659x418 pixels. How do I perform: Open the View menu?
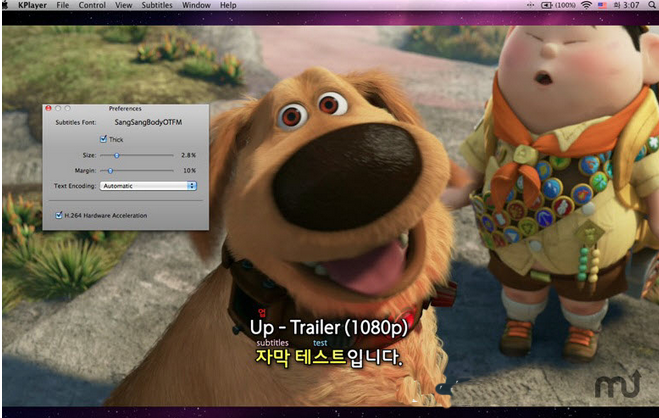[124, 5]
